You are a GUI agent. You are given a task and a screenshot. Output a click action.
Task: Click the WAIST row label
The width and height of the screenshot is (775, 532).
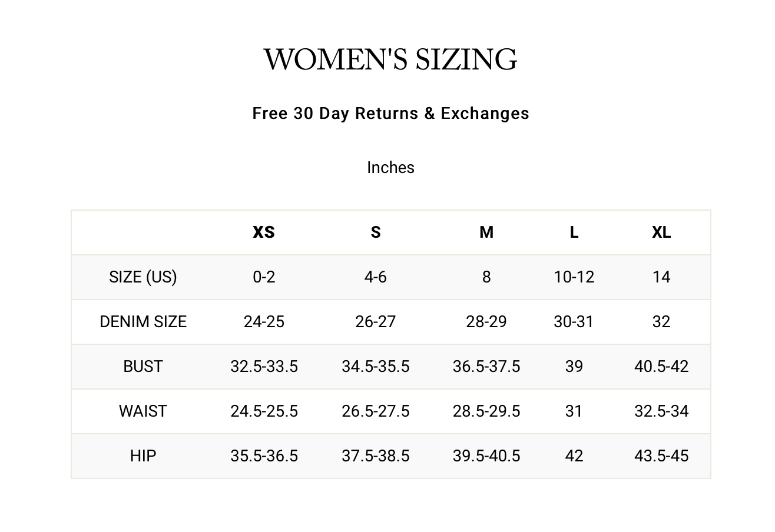143,411
